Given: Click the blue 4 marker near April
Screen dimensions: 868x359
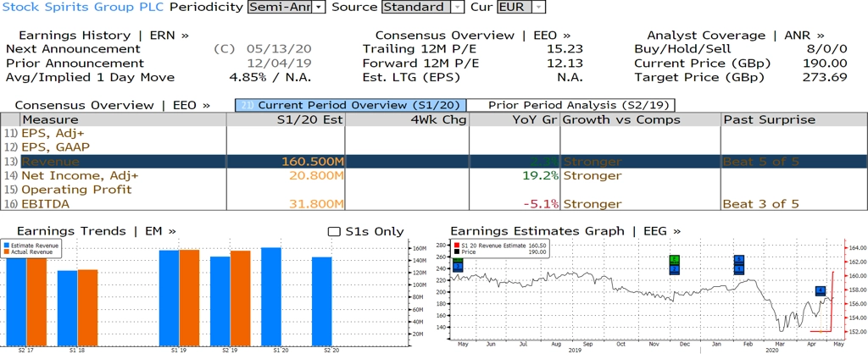Looking at the screenshot, I should point(821,290).
